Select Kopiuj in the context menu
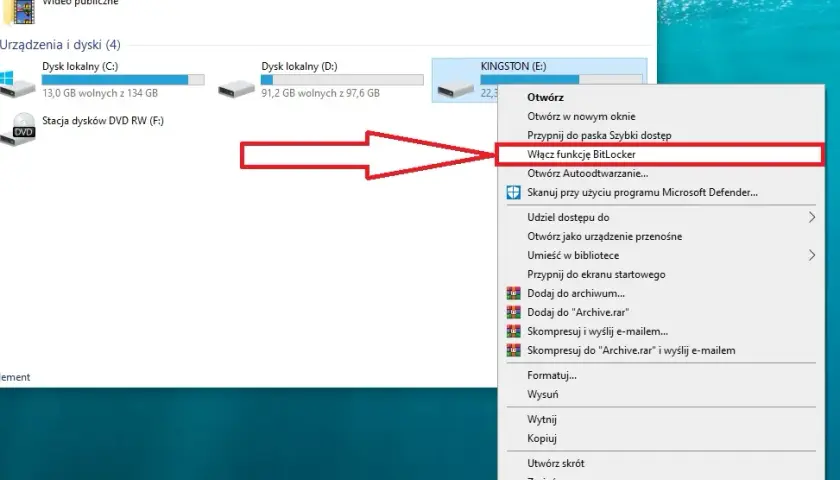Viewport: 840px width, 480px height. click(x=542, y=438)
